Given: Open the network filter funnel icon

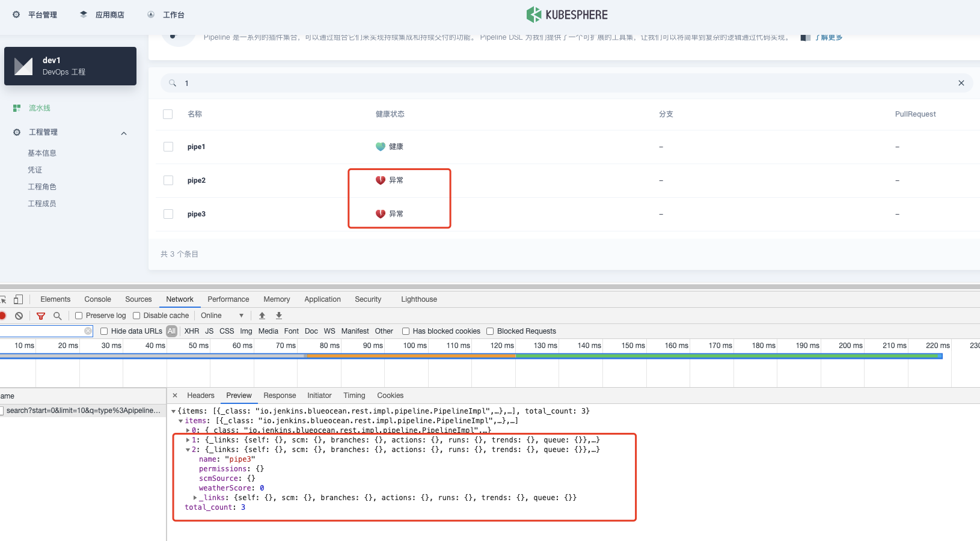Looking at the screenshot, I should (41, 315).
